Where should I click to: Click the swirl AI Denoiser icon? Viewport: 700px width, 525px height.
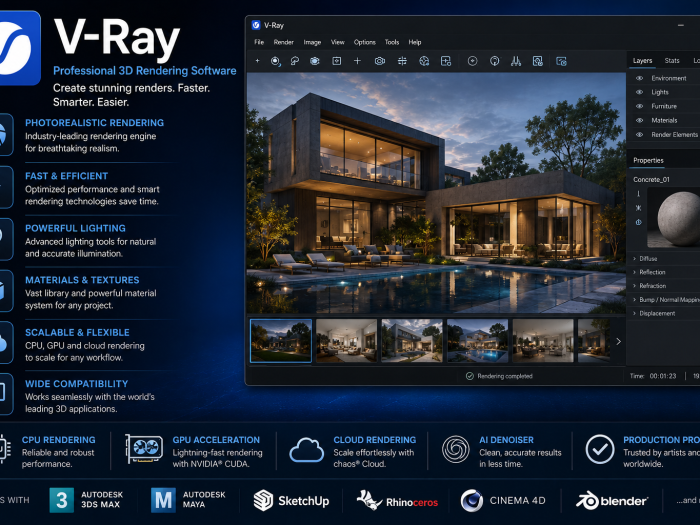455,449
